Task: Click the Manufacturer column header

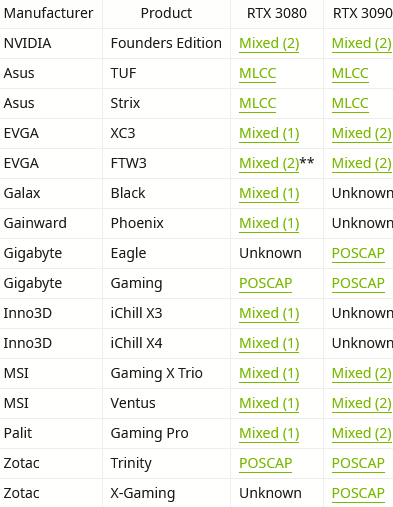Action: pyautogui.click(x=49, y=13)
